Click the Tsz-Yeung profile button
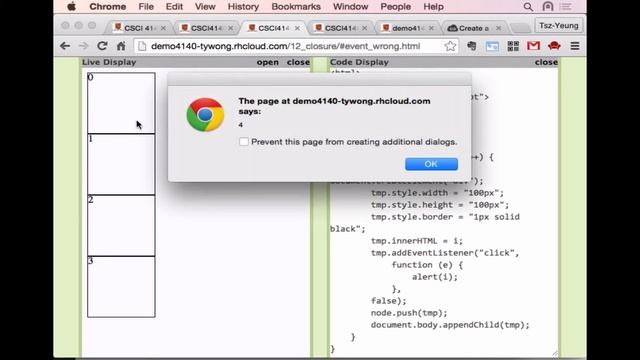This screenshot has height=360, width=640. click(558, 26)
